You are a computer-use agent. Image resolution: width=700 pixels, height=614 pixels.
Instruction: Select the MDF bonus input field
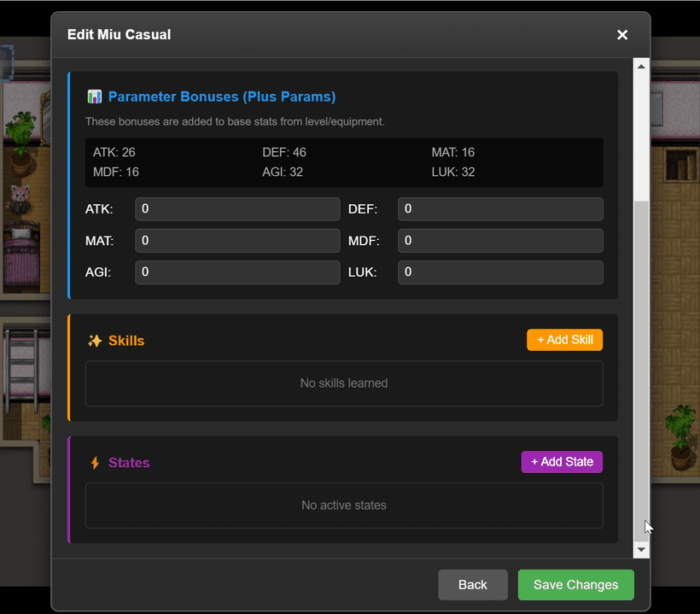(x=500, y=241)
